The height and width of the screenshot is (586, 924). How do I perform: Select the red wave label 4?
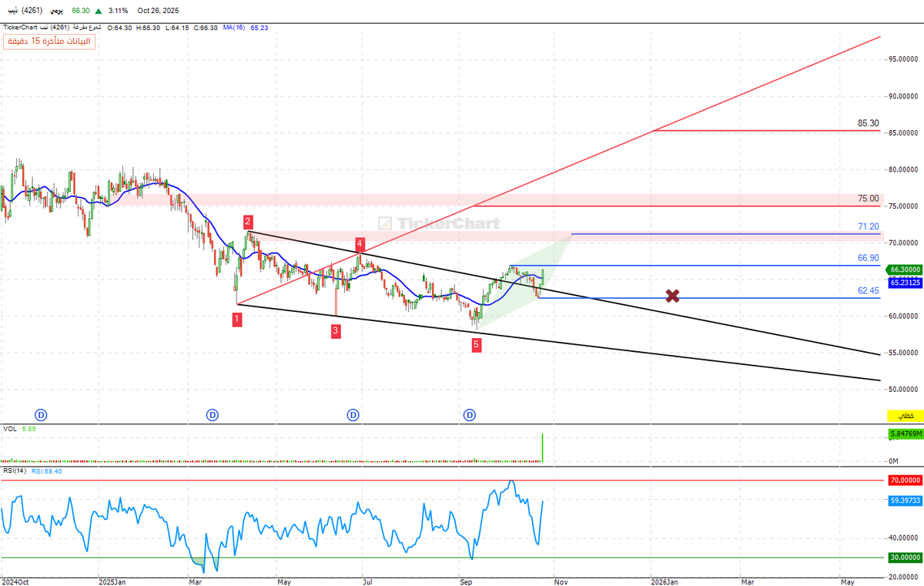(360, 244)
